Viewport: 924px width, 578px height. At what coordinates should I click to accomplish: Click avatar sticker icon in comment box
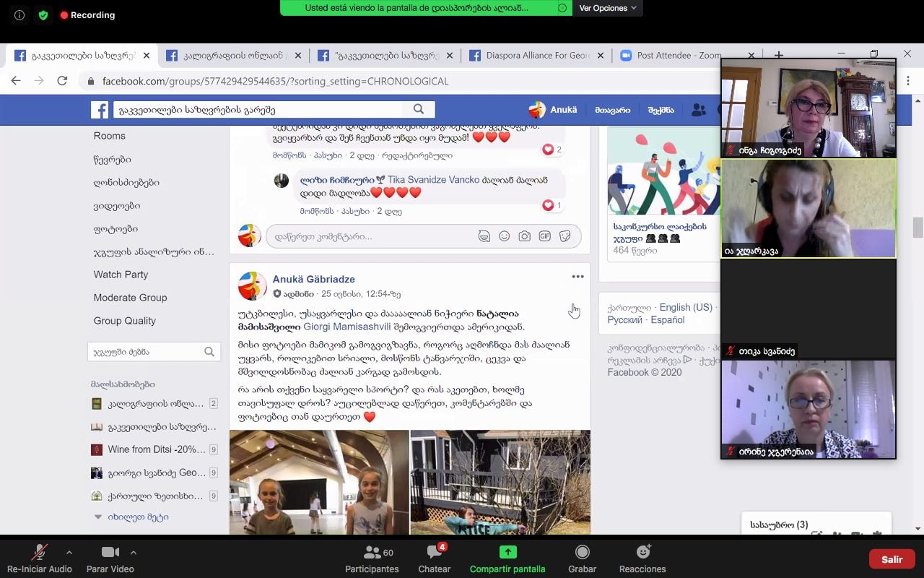click(x=484, y=236)
